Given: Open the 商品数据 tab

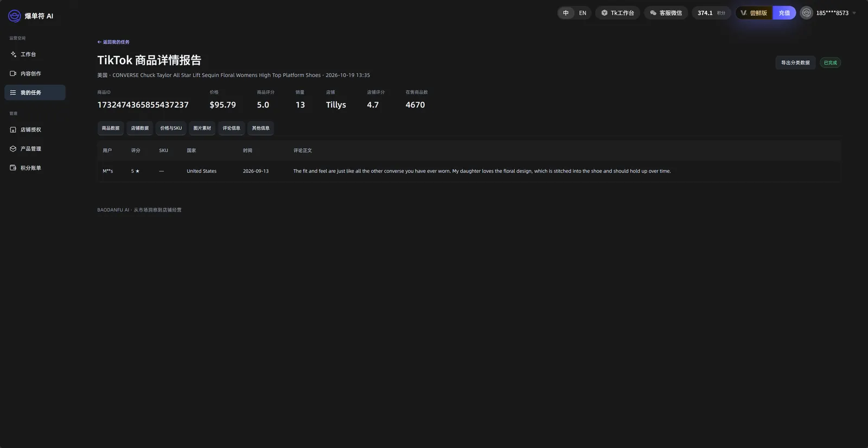Looking at the screenshot, I should tap(111, 128).
